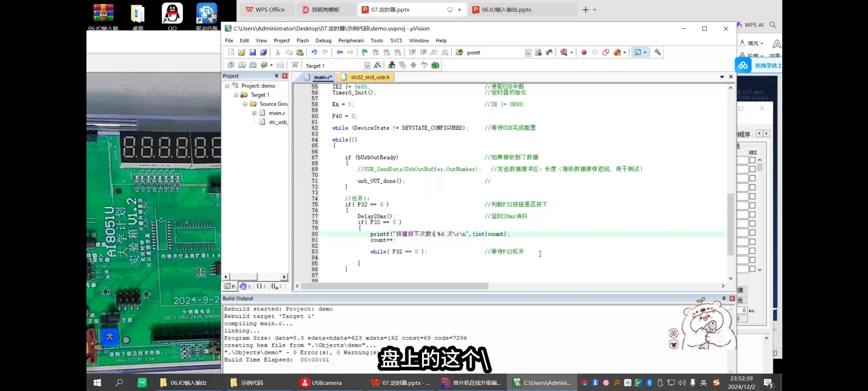868x391 pixels.
Task: Open 06.IO输入输出.pptx WPS tab
Action: coord(506,10)
